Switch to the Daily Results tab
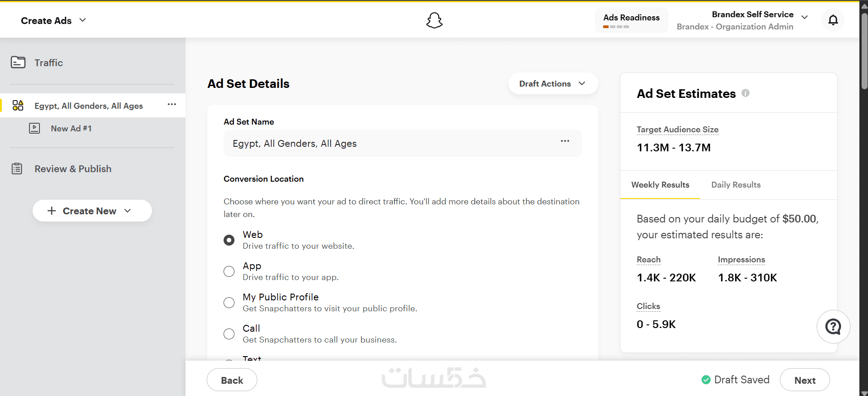 point(736,185)
